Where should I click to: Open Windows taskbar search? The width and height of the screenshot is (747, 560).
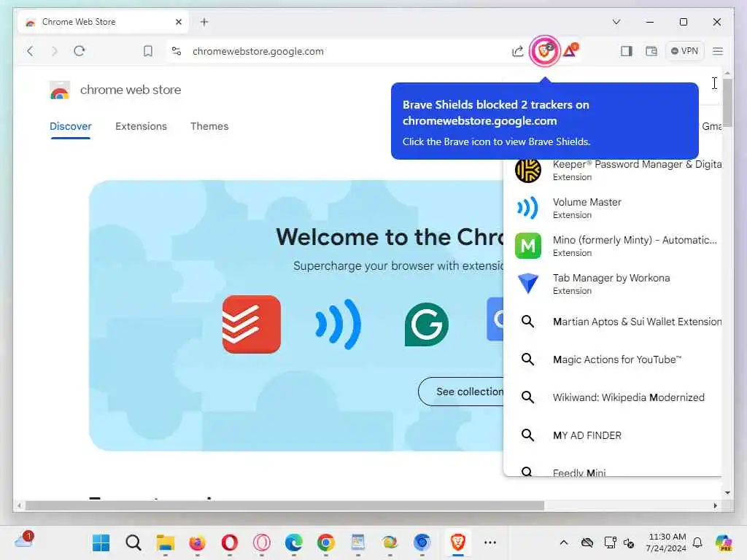coord(133,542)
